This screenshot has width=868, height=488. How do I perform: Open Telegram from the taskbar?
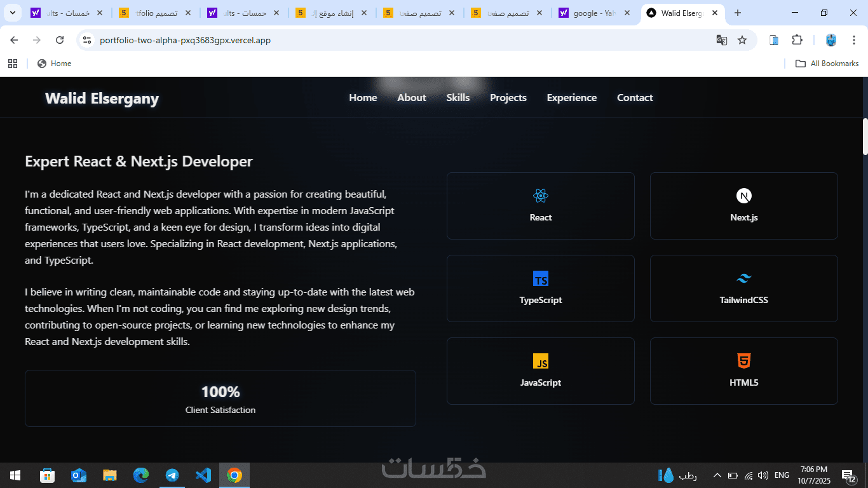(172, 475)
